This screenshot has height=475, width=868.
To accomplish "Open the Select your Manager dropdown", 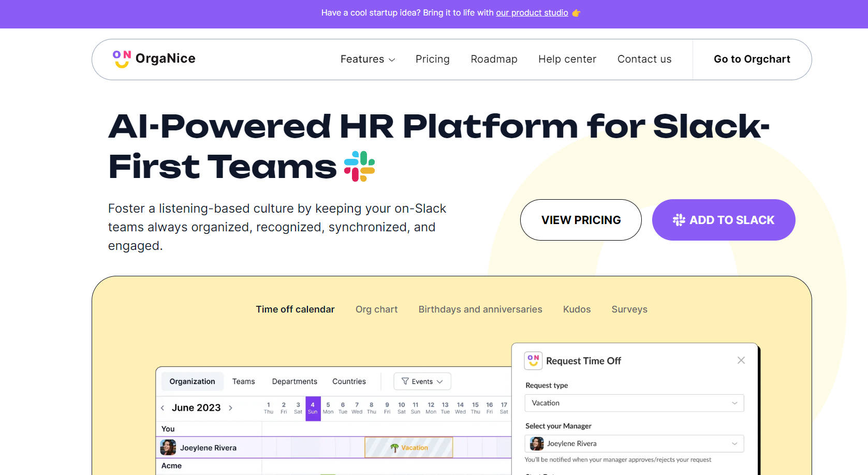I will pos(634,443).
